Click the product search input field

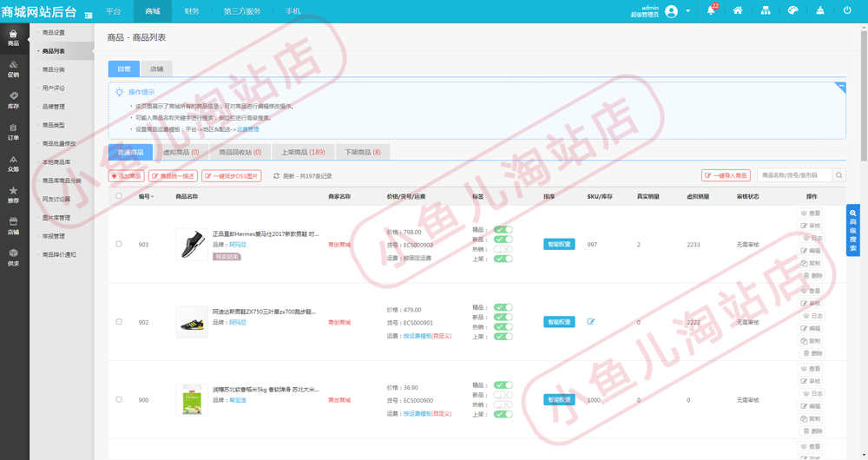(795, 175)
